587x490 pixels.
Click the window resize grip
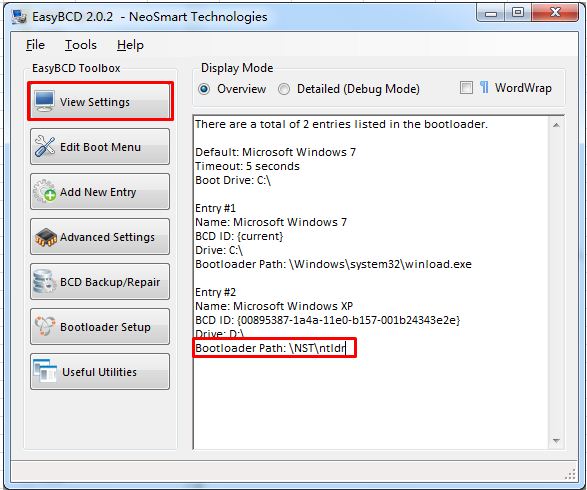click(x=570, y=474)
